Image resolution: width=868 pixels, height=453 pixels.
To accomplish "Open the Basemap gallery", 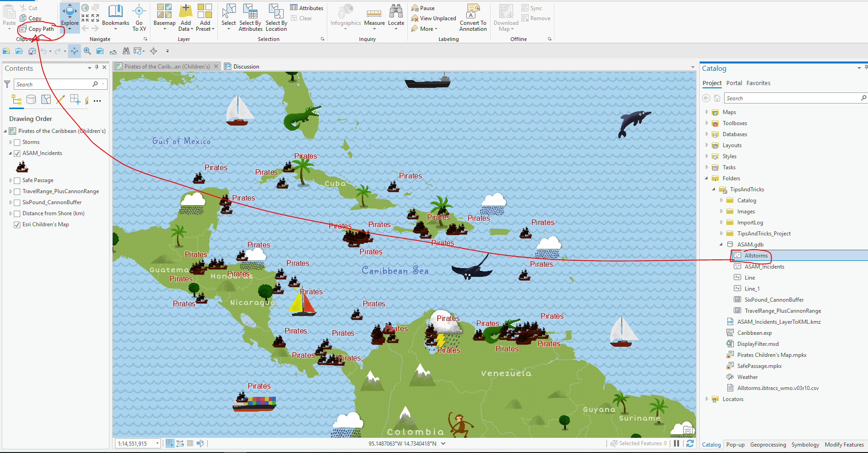I will (164, 17).
